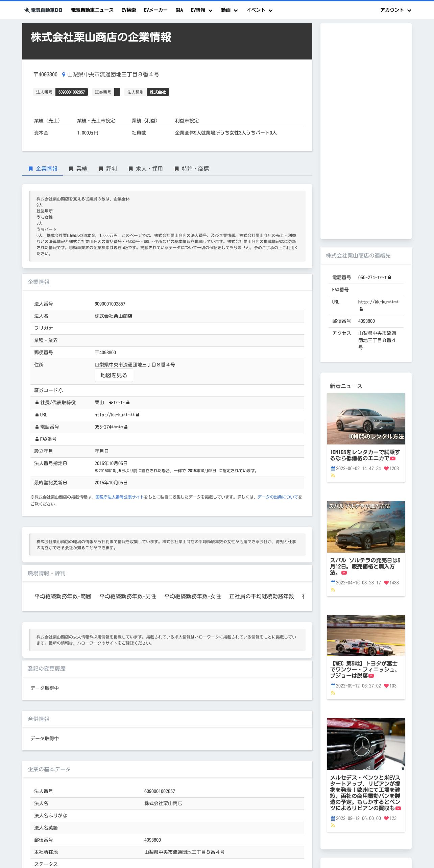Click 平均継続勤務年数-範囲 column header
Screen dimensions: 434x868
(63, 596)
